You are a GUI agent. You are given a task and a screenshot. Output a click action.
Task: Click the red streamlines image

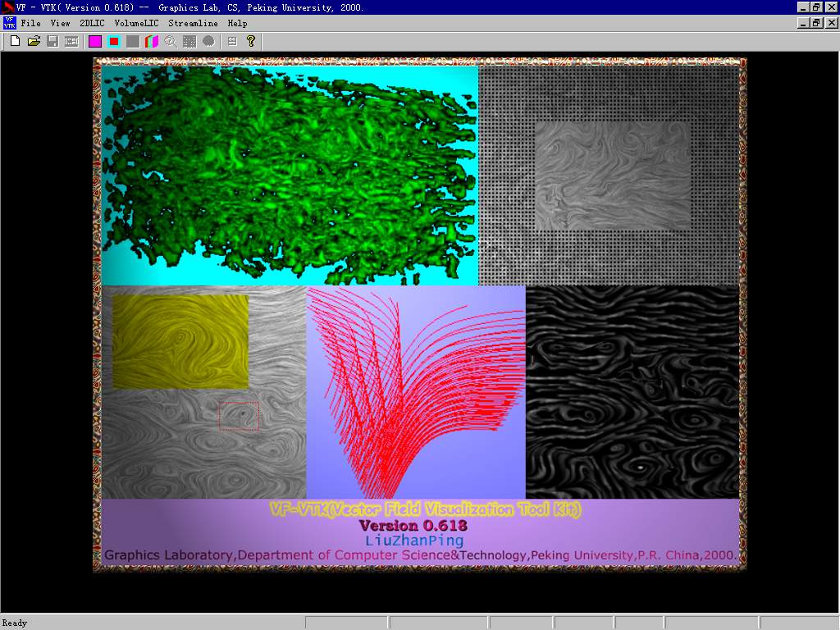coord(416,392)
